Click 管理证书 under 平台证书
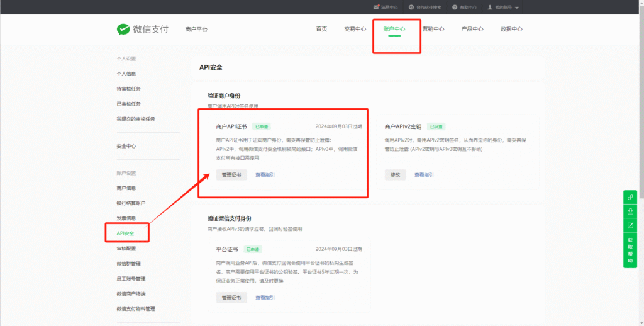The height and width of the screenshot is (326, 644). [x=231, y=298]
